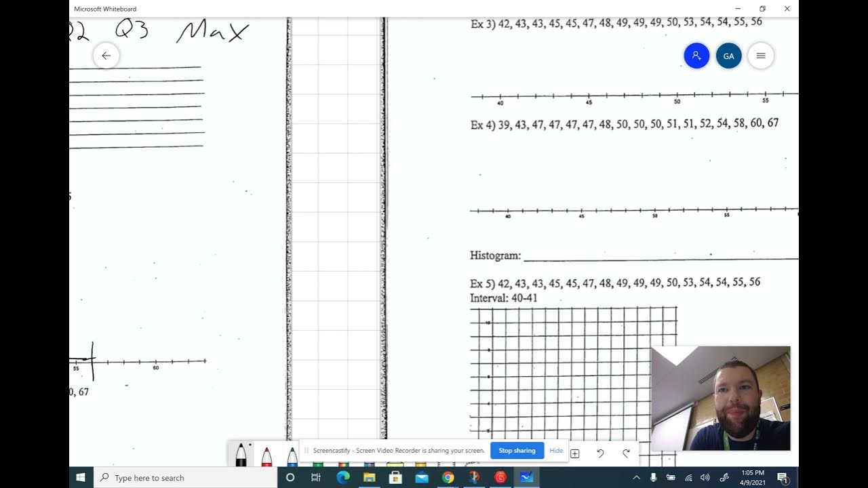Screen dimensions: 868x488
Task: Click the webcam video overlay
Action: (720, 399)
